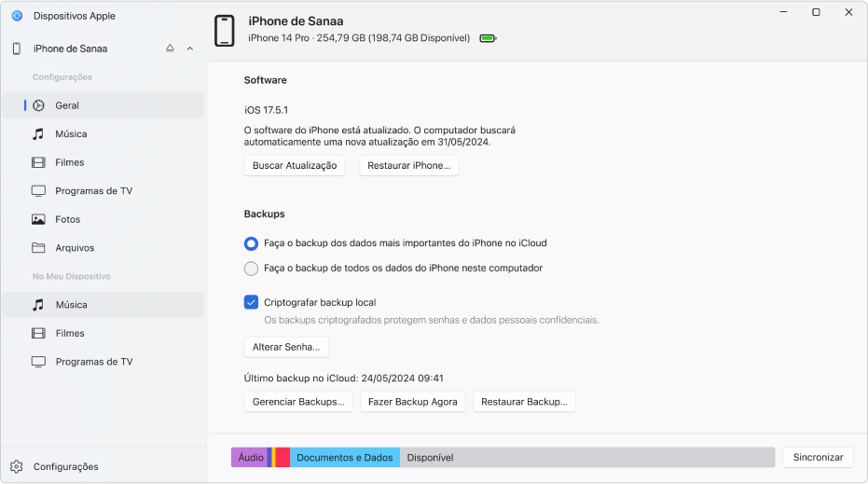Click the iOS 17.5.1 version text
Image resolution: width=868 pixels, height=484 pixels.
pos(267,110)
